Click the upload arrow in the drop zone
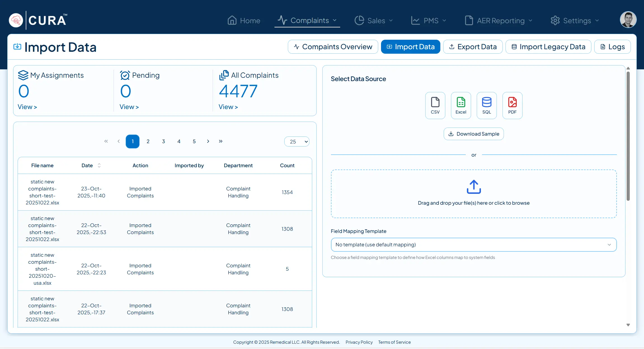This screenshot has height=349, width=644. pyautogui.click(x=474, y=187)
